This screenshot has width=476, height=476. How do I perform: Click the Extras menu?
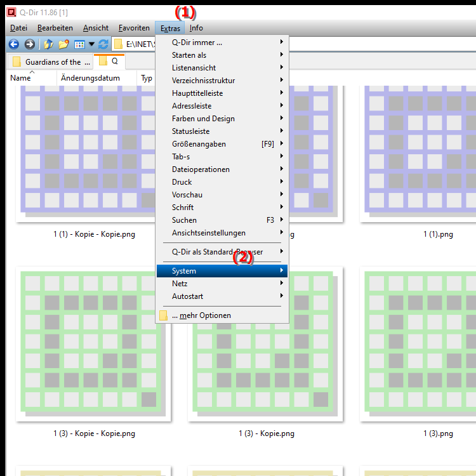(x=170, y=28)
